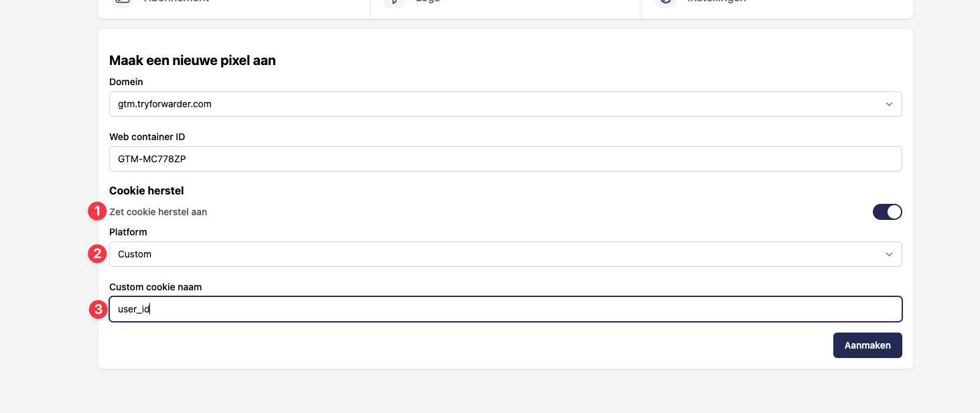Focus the Web container ID input field
Image resolution: width=980 pixels, height=413 pixels.
(505, 159)
